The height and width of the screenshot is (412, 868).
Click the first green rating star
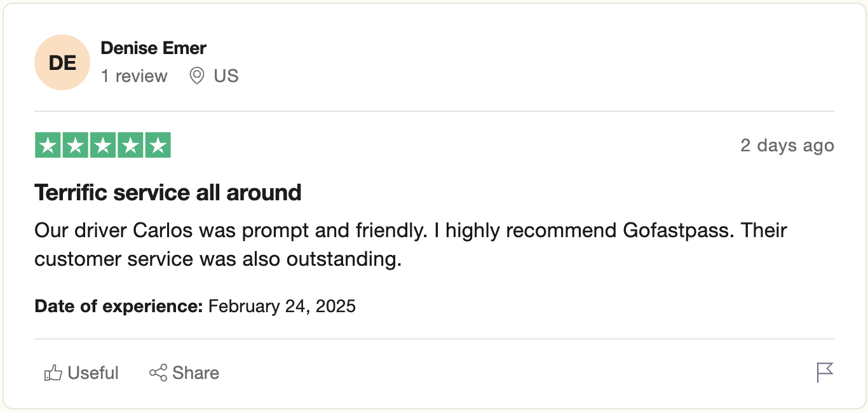[48, 145]
